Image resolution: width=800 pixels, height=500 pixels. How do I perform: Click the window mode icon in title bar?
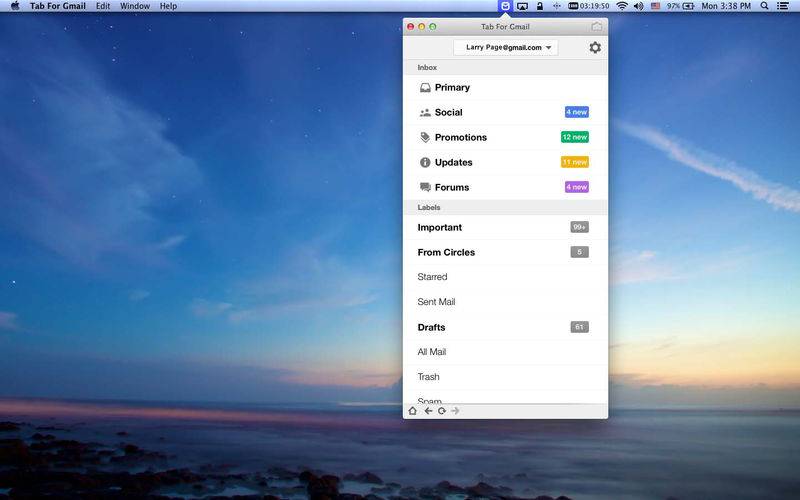596,27
